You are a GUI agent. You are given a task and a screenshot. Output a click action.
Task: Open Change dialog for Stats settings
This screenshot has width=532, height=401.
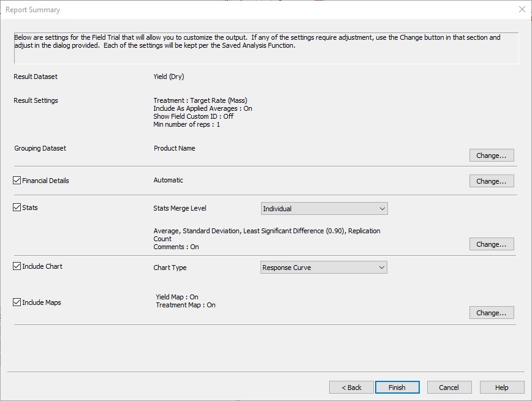coord(491,244)
